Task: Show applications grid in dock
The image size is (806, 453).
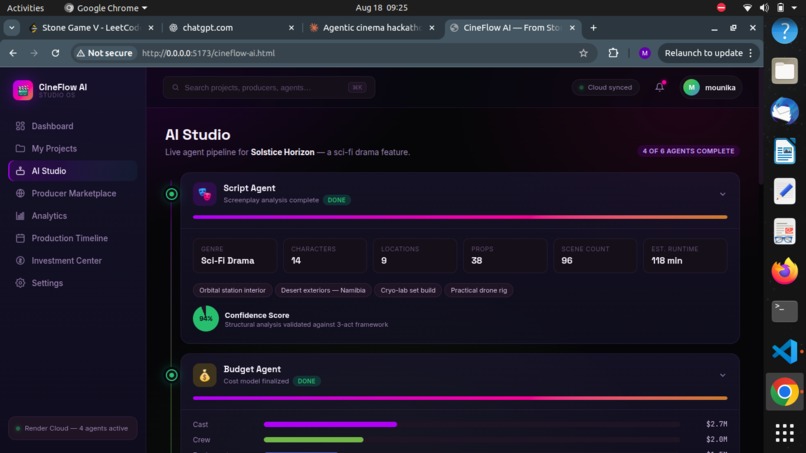Action: click(x=784, y=432)
